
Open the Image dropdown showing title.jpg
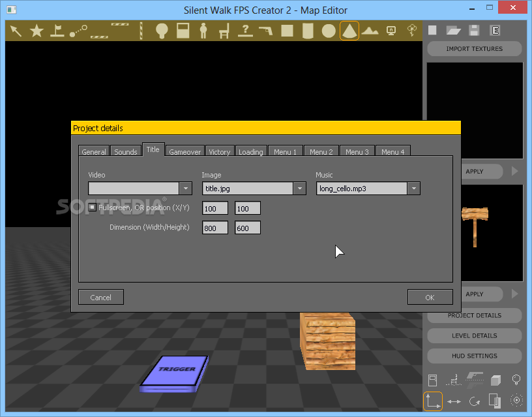(x=300, y=189)
